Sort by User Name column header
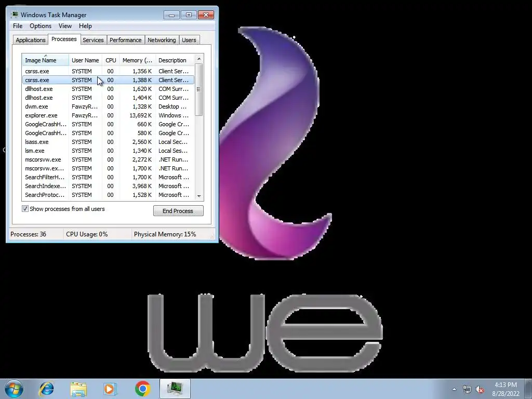 85,60
